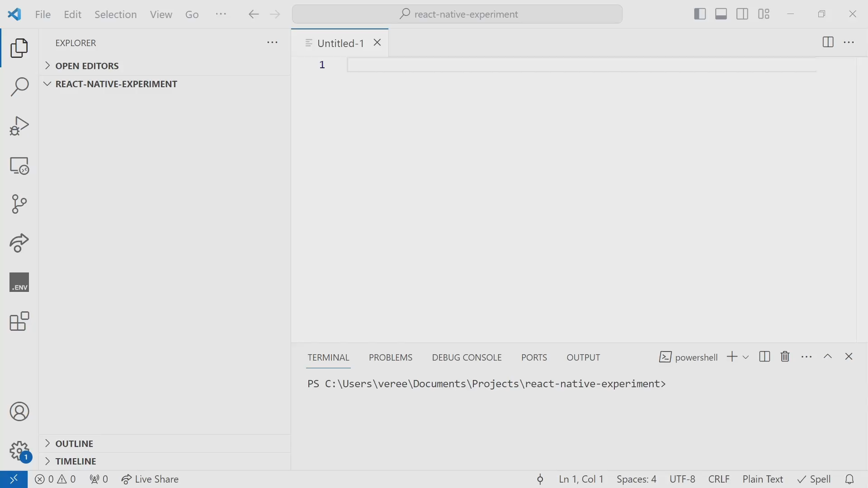Open the Extensions marketplace icon
The height and width of the screenshot is (488, 868).
[x=19, y=322]
